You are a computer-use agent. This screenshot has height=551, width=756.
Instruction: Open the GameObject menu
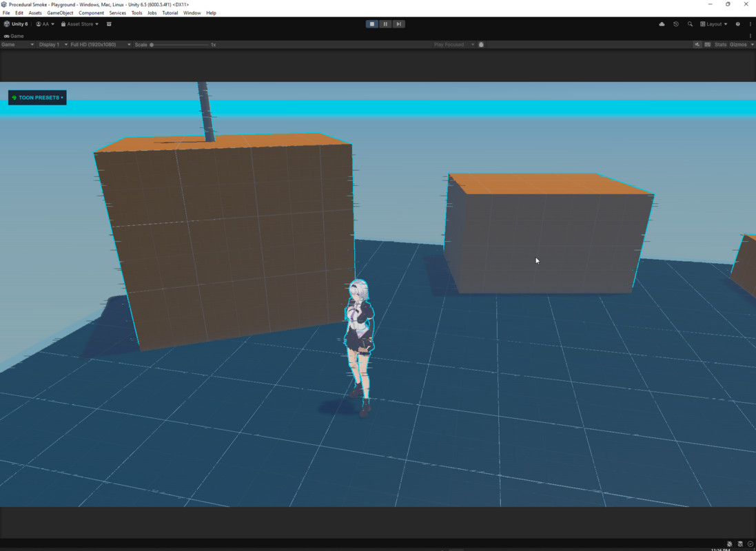60,13
